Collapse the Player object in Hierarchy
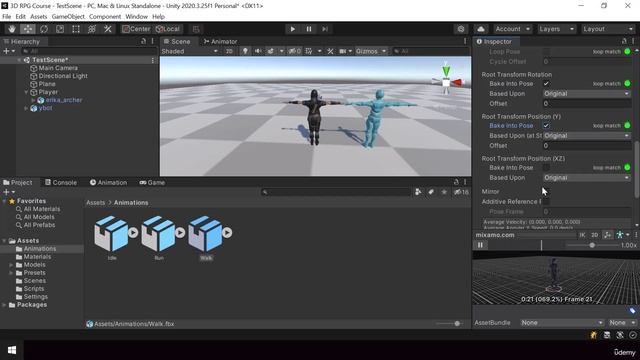The width and height of the screenshot is (640, 360). point(26,92)
